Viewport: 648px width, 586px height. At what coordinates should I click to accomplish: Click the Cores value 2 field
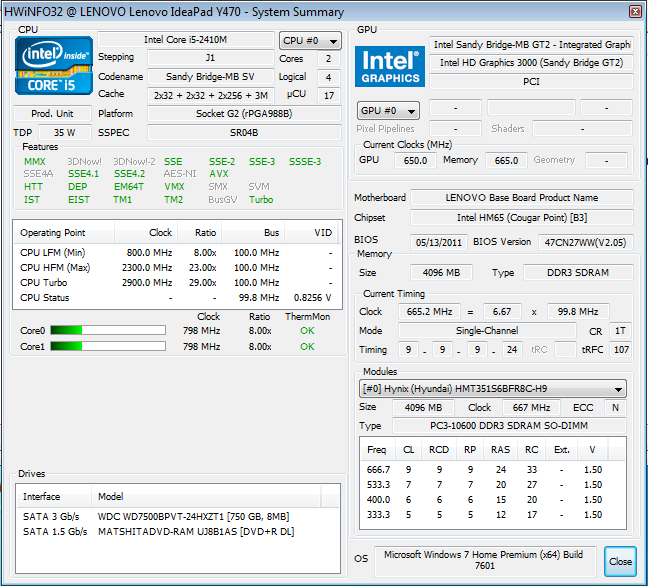click(329, 58)
